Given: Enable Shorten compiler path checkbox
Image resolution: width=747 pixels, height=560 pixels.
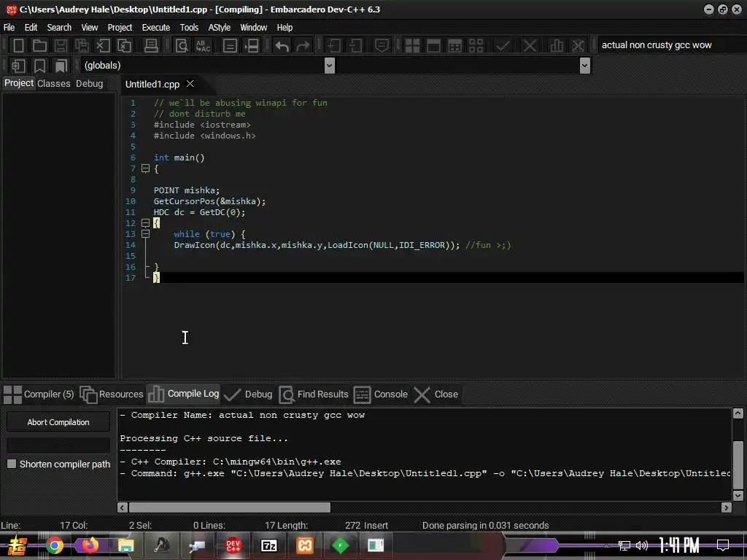Looking at the screenshot, I should (x=12, y=464).
